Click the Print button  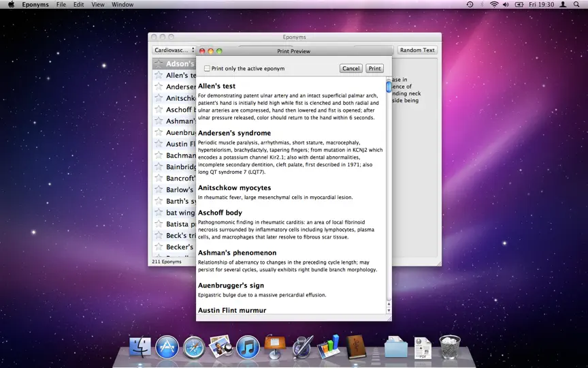click(374, 68)
